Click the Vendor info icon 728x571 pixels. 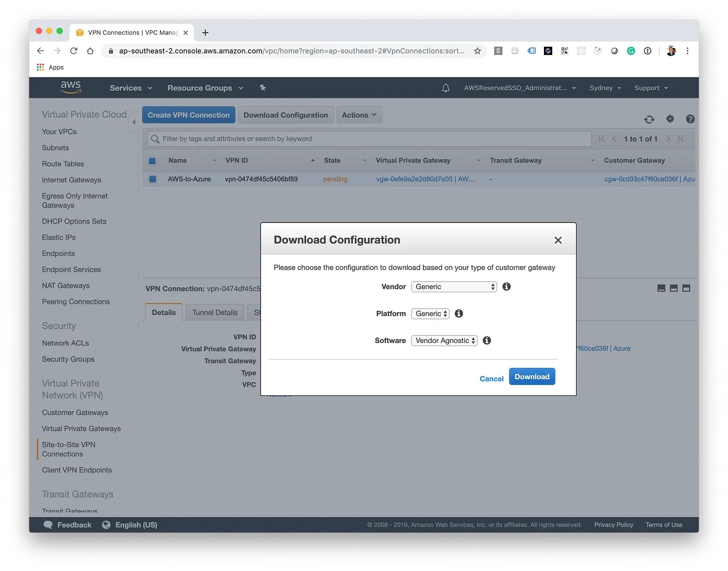506,286
